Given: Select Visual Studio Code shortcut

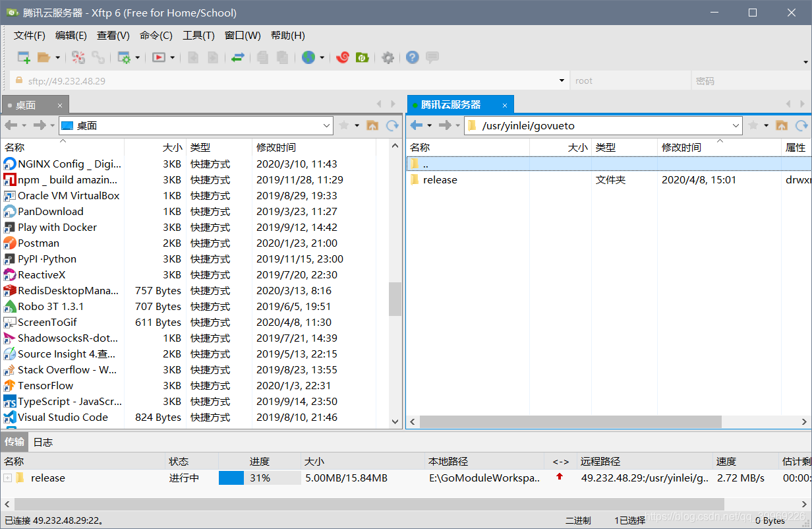Looking at the screenshot, I should coord(63,417).
